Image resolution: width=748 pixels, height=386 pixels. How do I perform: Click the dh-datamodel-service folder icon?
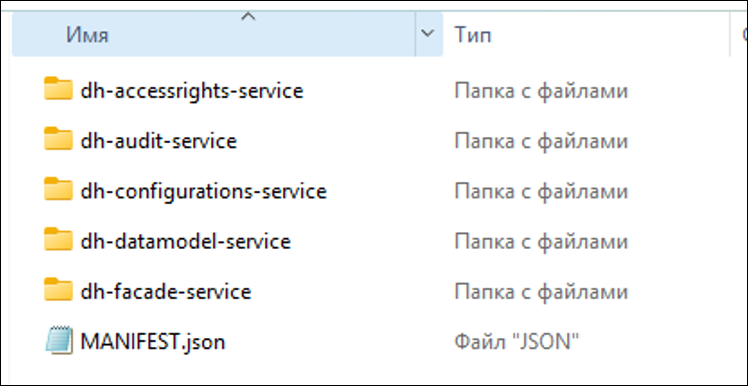58,240
